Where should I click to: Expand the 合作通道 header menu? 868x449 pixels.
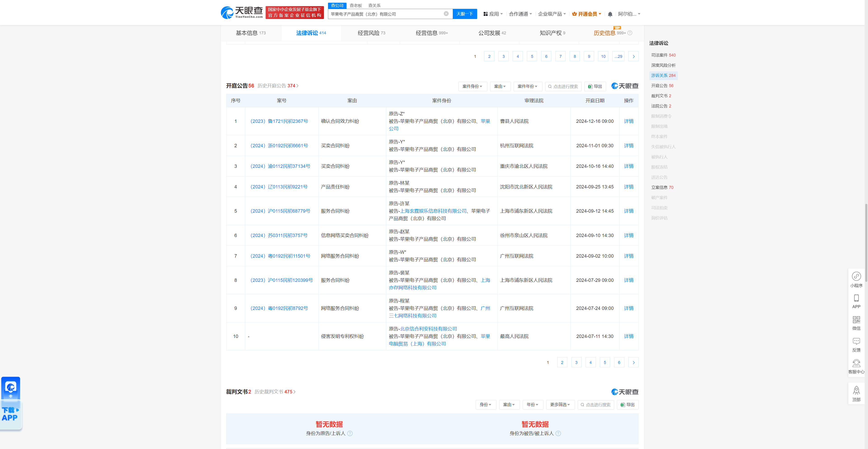(x=520, y=14)
